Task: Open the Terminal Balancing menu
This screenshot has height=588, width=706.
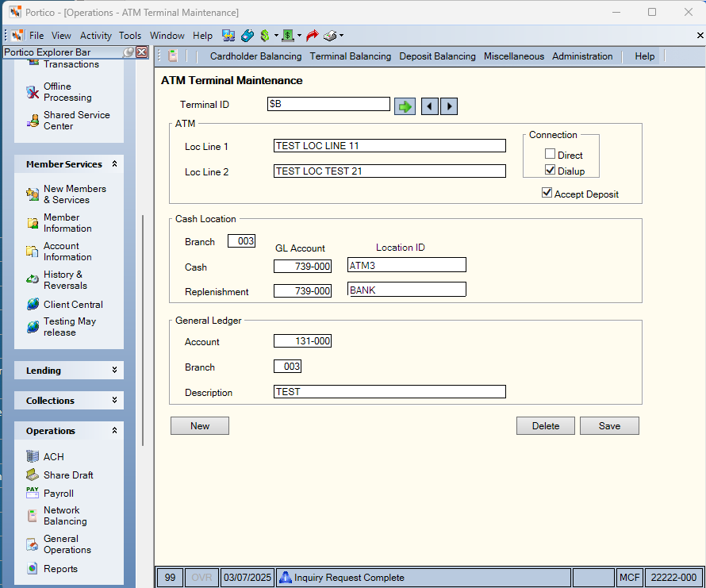Action: [351, 56]
